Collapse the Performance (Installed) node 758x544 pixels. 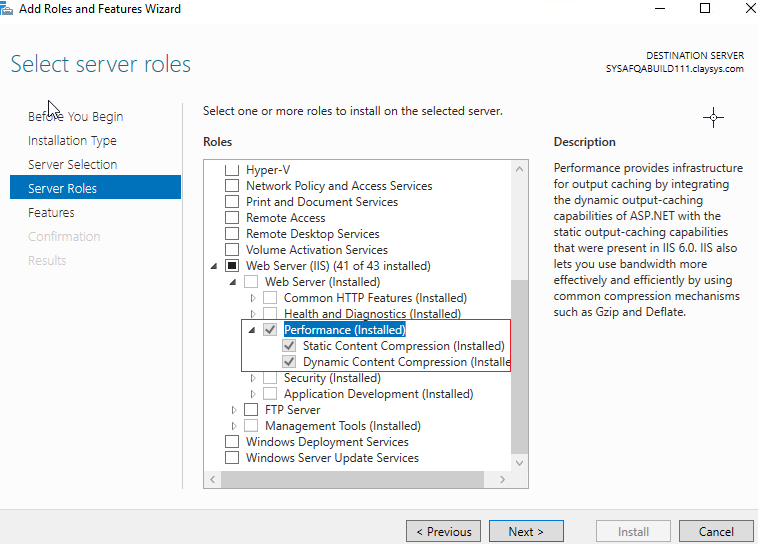click(252, 330)
